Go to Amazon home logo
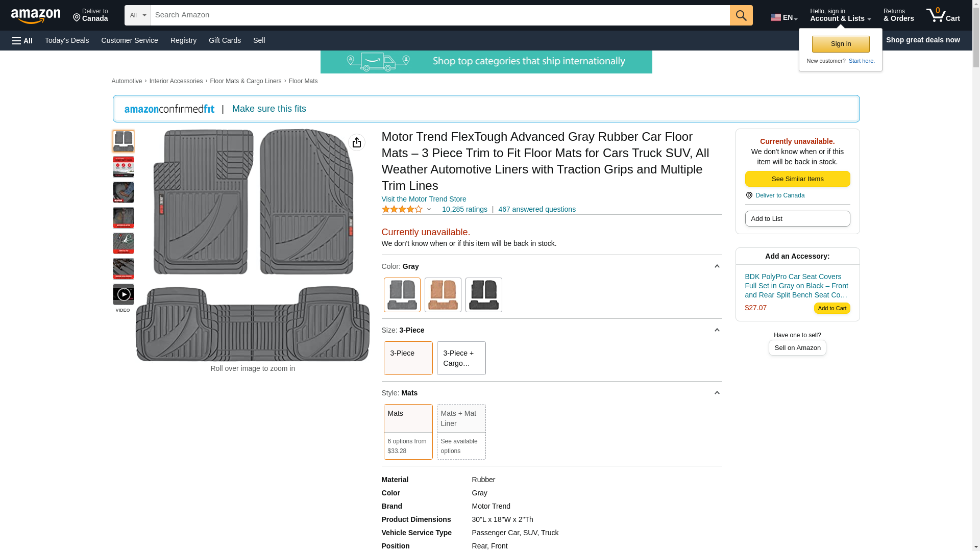This screenshot has height=551, width=980. click(36, 16)
